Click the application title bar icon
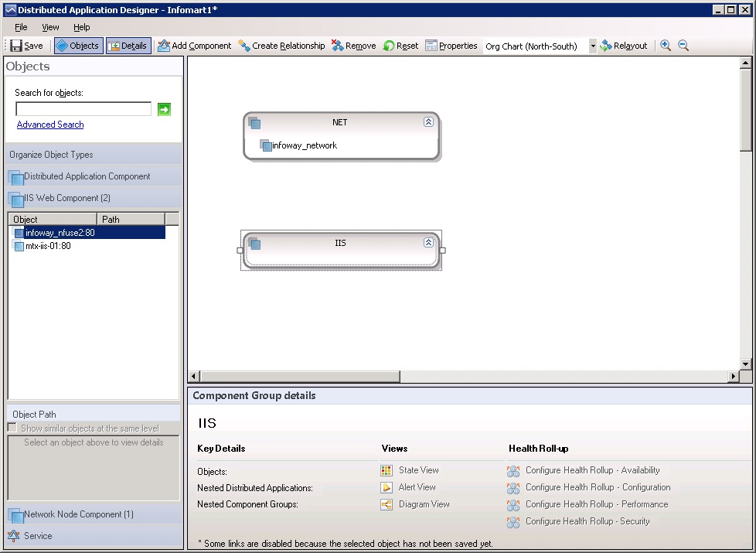The width and height of the screenshot is (756, 553). tap(10, 9)
